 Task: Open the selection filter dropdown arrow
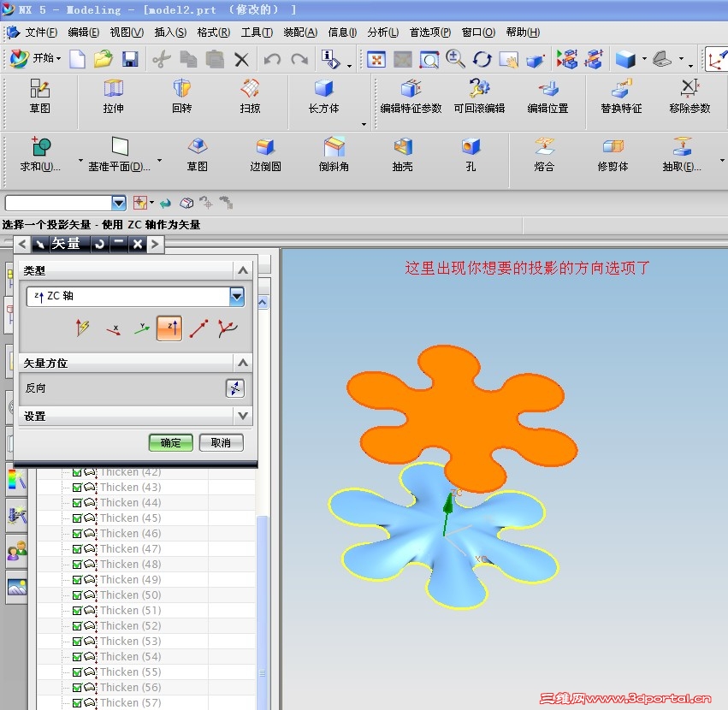119,203
